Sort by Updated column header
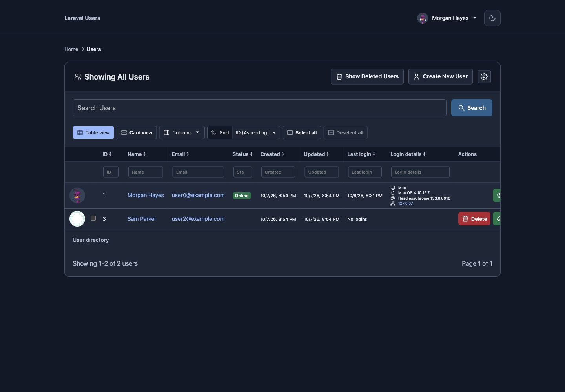This screenshot has width=565, height=392. point(316,154)
